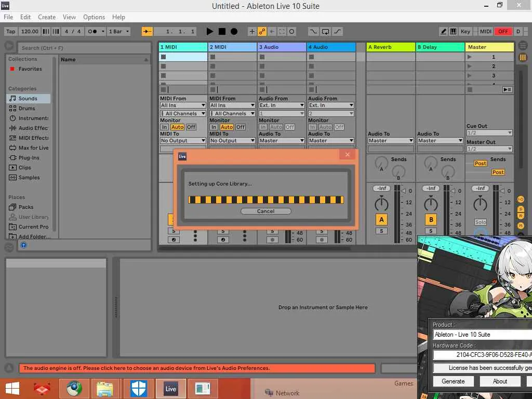Image resolution: width=532 pixels, height=399 pixels.
Task: Select Plug-Ins category in browser
Action: [29, 157]
